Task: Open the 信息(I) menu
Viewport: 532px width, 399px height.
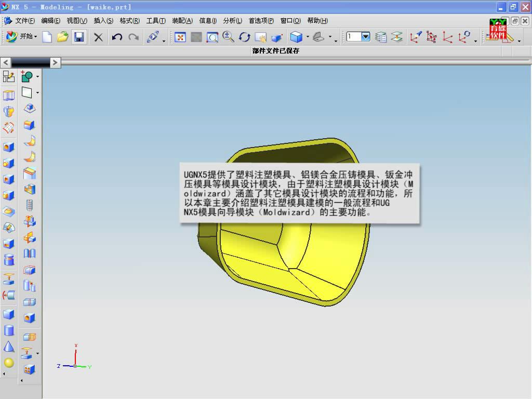Action: pos(208,21)
